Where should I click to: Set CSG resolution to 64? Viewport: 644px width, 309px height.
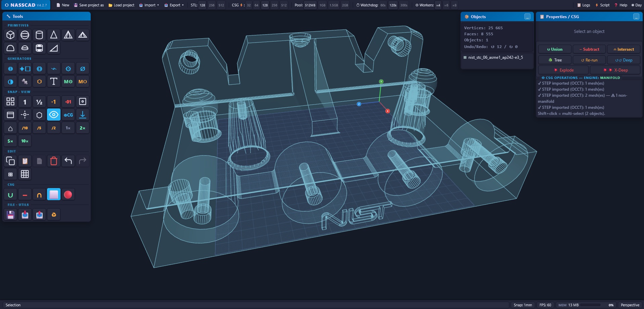[256, 5]
